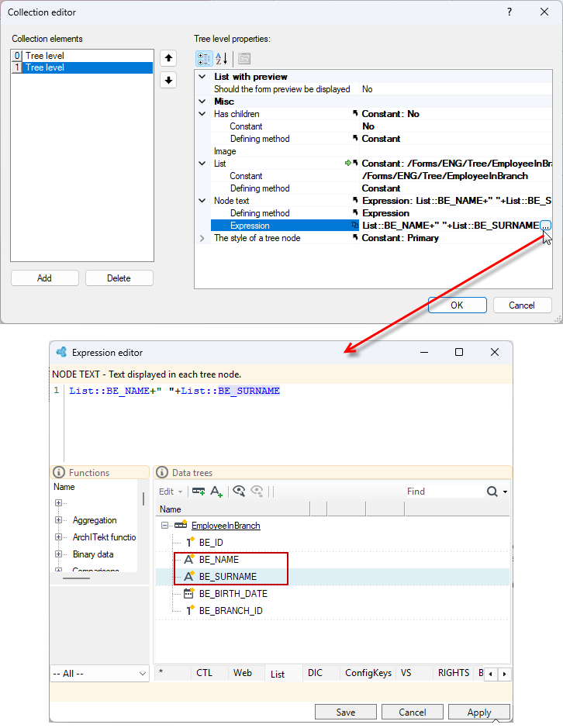
Task: Click add data tree node icon
Action: tap(199, 492)
